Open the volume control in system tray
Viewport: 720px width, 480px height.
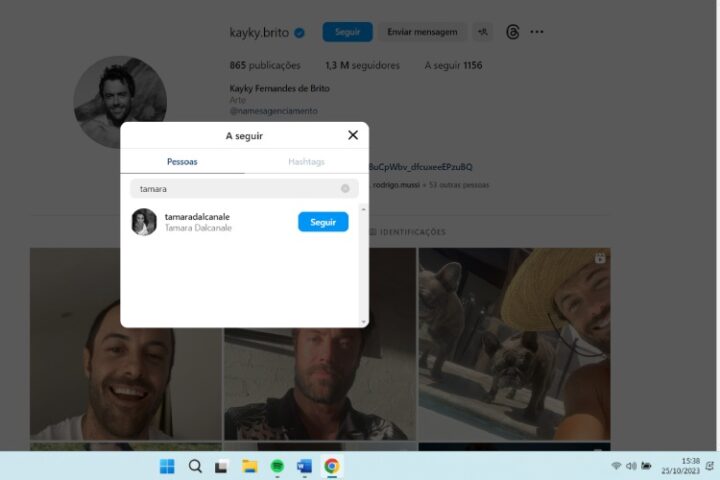(x=631, y=466)
